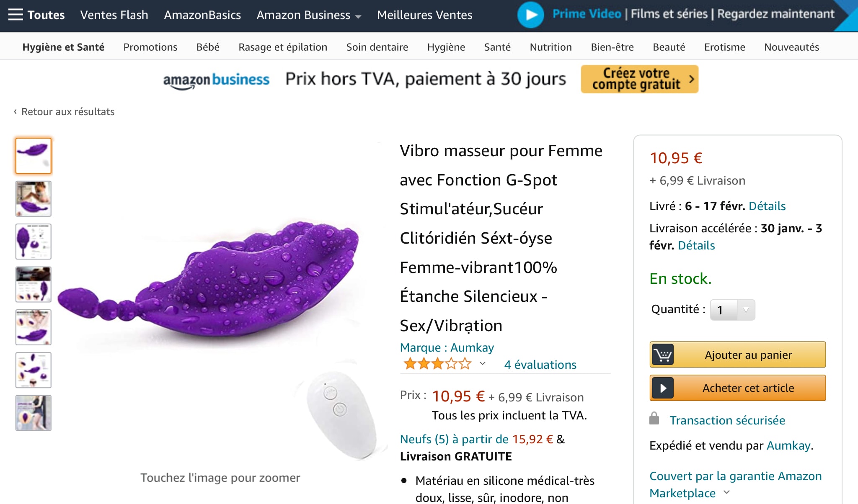Click the Prime Video play icon
The height and width of the screenshot is (504, 858).
coord(530,15)
